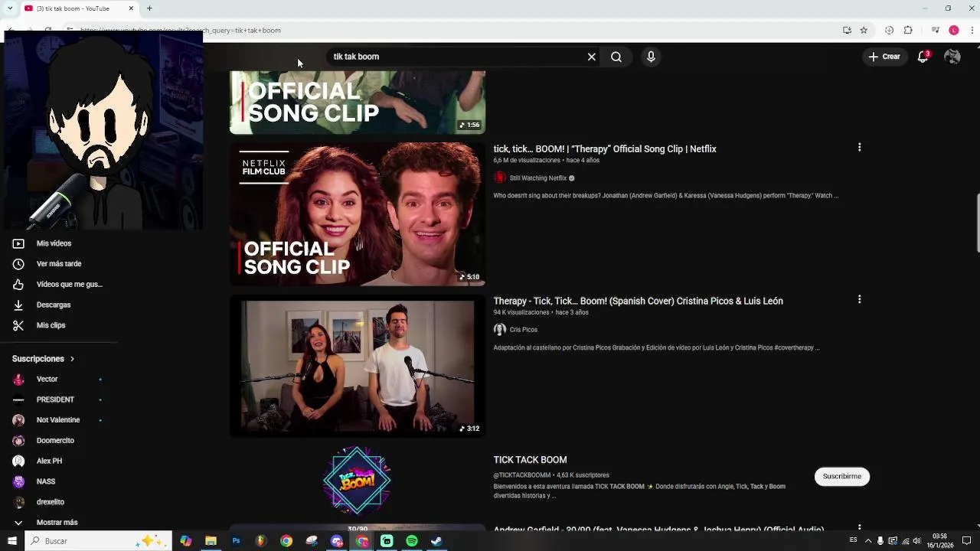The image size is (980, 551).
Task: Open TICK TACK BOOM channel title
Action: pos(530,460)
